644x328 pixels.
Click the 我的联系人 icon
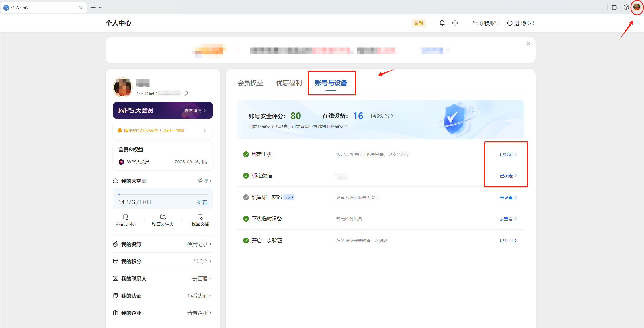(x=116, y=278)
